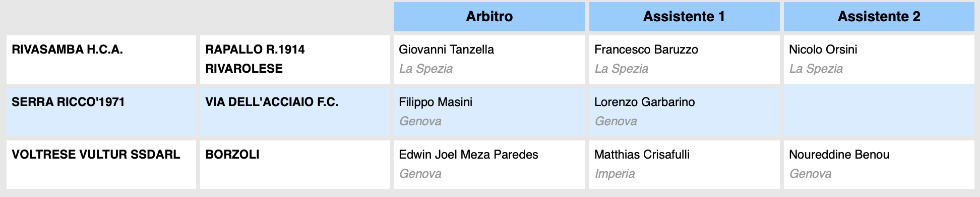Select the SERRA RICCO'1971 team cell
Viewport: 980px width, 197px height.
[101, 112]
